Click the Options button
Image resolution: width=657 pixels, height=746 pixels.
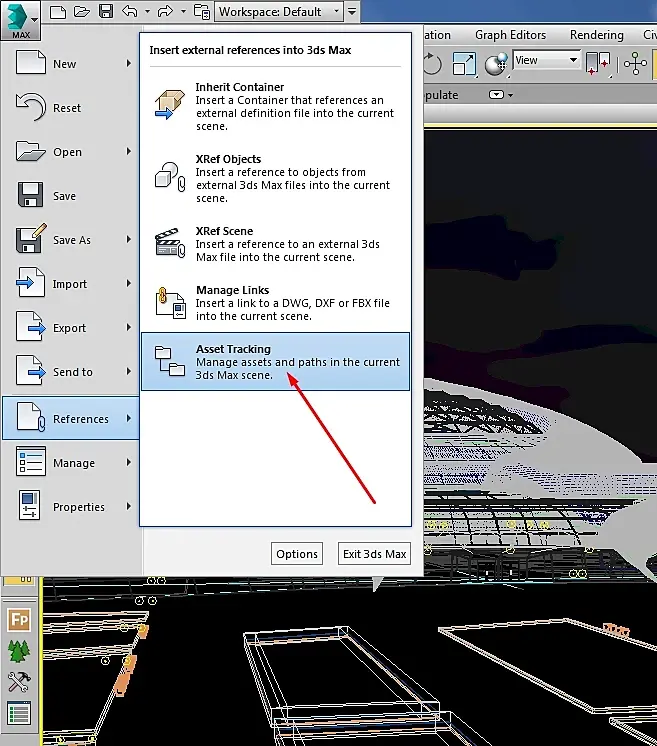(x=297, y=554)
